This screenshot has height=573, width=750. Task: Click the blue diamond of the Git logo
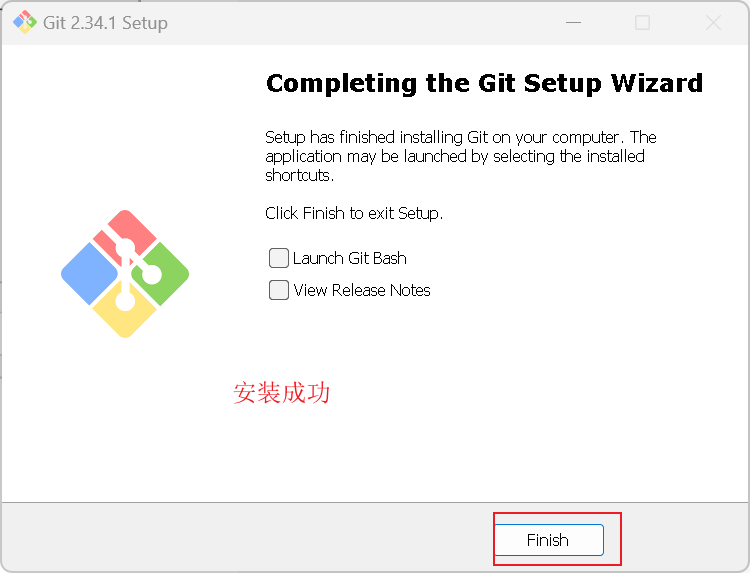(89, 274)
